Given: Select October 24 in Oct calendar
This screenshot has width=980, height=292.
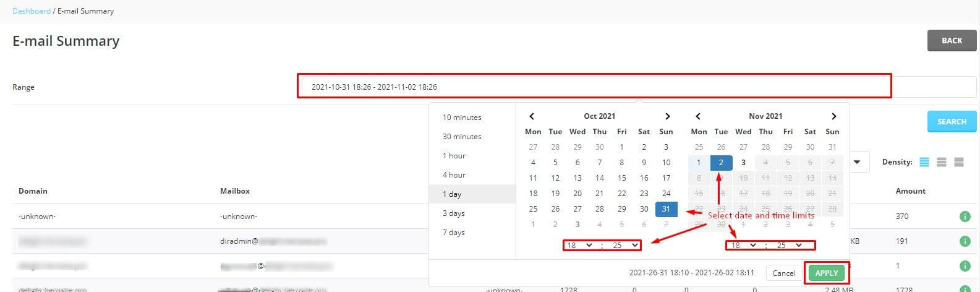Looking at the screenshot, I should tap(666, 194).
